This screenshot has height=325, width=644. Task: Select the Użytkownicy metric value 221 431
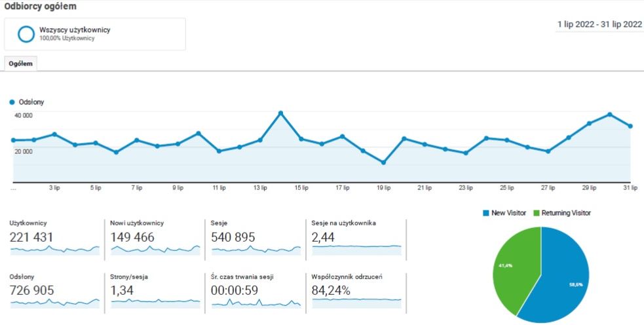point(31,237)
